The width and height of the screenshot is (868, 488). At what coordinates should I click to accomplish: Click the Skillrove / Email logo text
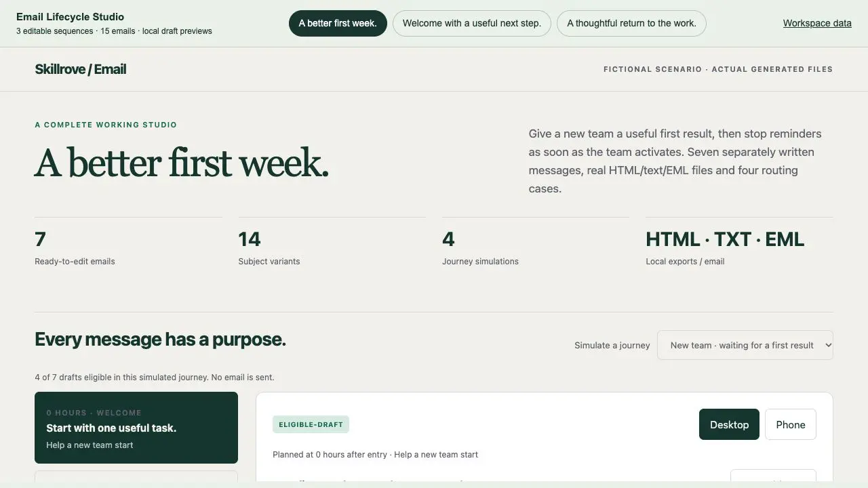[x=81, y=69]
